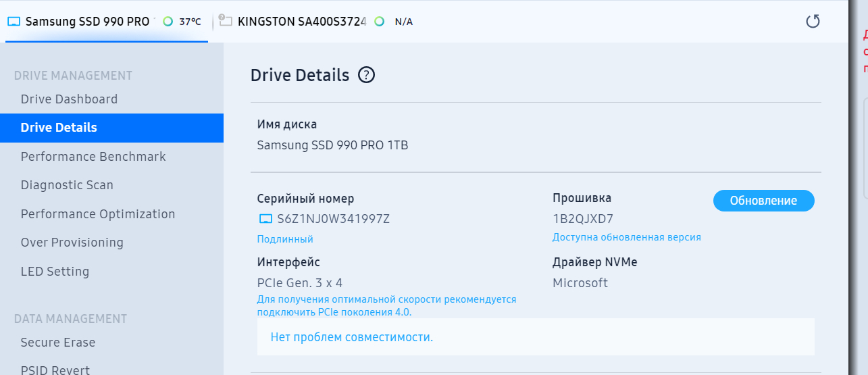868x375 pixels.
Task: Open the Performance Benchmark section
Action: 93,157
